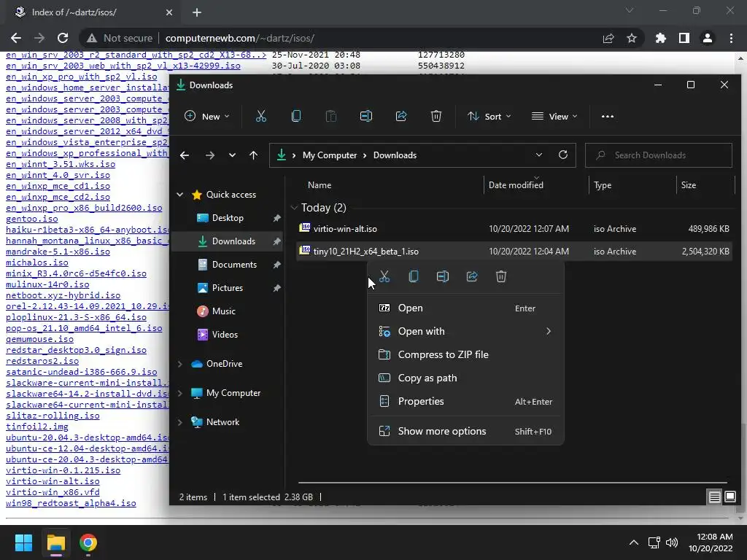Collapse the Today (2) group

(294, 208)
